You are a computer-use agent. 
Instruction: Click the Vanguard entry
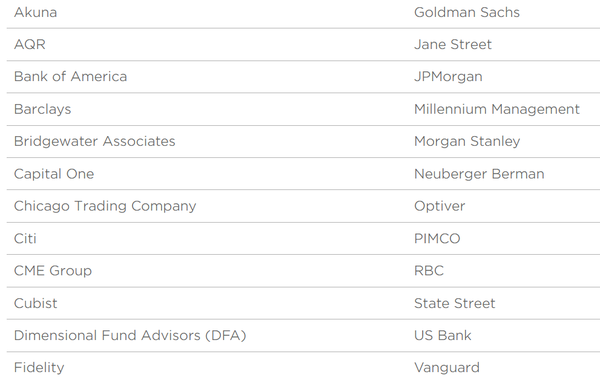tap(447, 367)
